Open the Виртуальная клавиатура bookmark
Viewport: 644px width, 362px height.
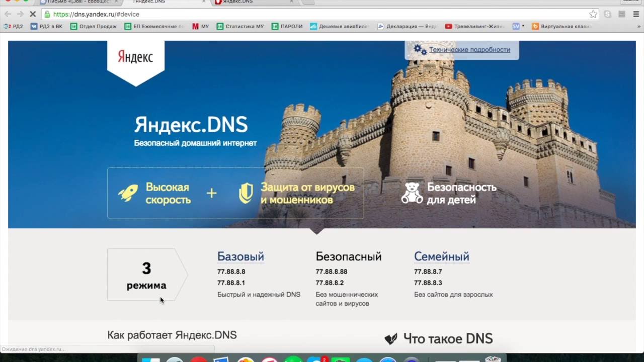click(x=562, y=26)
